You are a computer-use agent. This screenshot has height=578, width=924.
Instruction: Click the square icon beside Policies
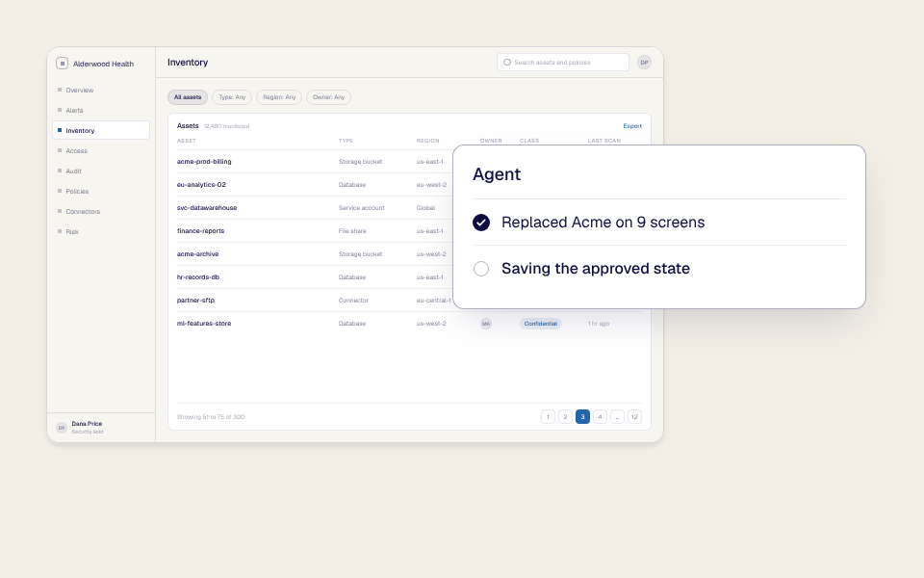[x=60, y=191]
